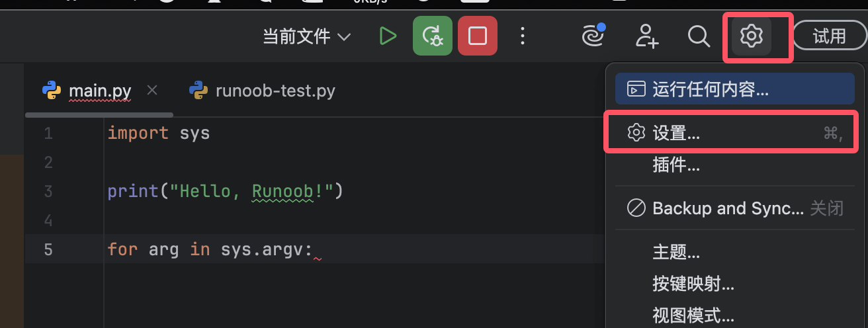Switch to the runoob-test.py tab
868x328 pixels.
tap(275, 90)
